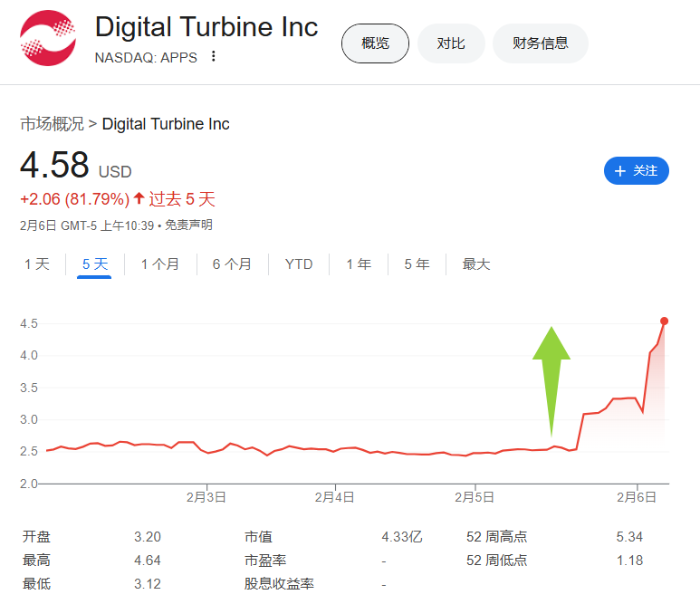700x604 pixels.
Task: Click the 市场概况 breadcrumb link
Action: (x=52, y=124)
